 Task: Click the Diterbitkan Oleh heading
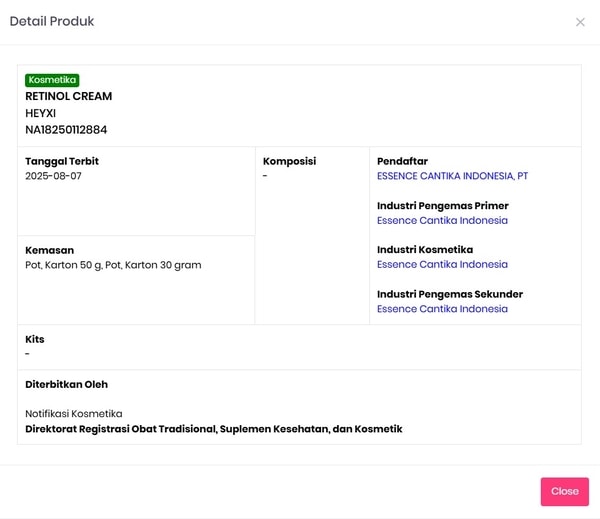tap(66, 384)
